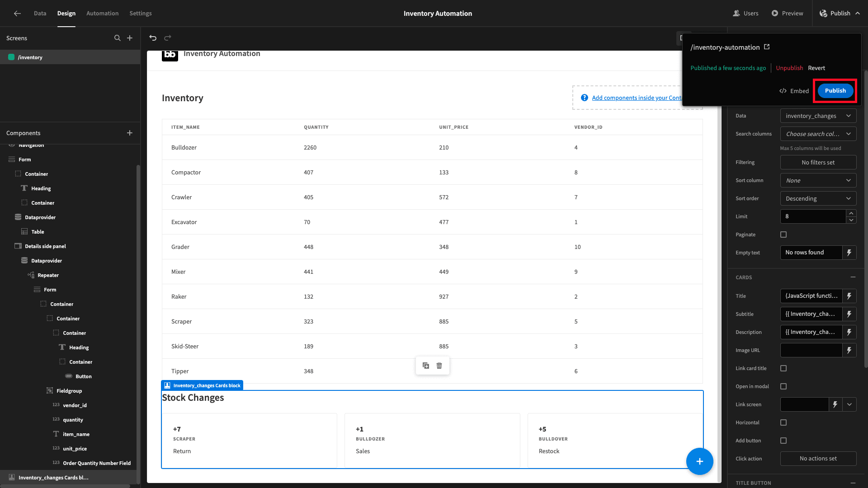868x488 pixels.
Task: Open the Data source dropdown inventory_changes
Action: [818, 116]
